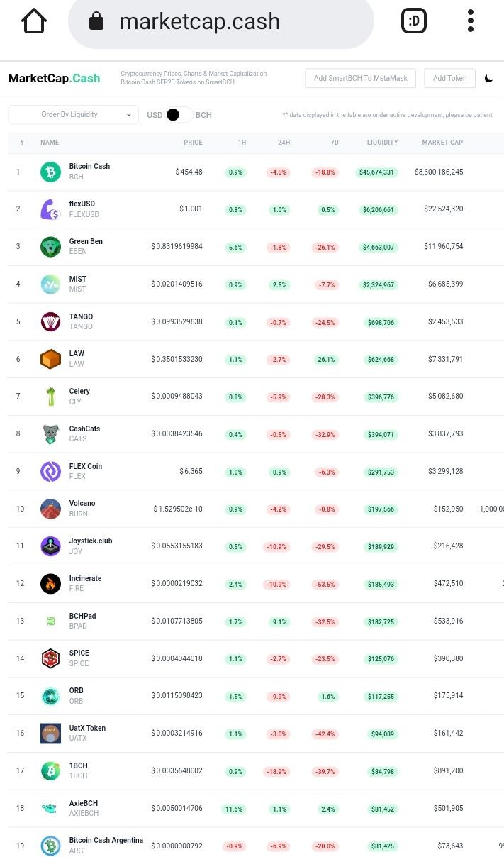504x857 pixels.
Task: Click the Add Token button
Action: click(449, 78)
